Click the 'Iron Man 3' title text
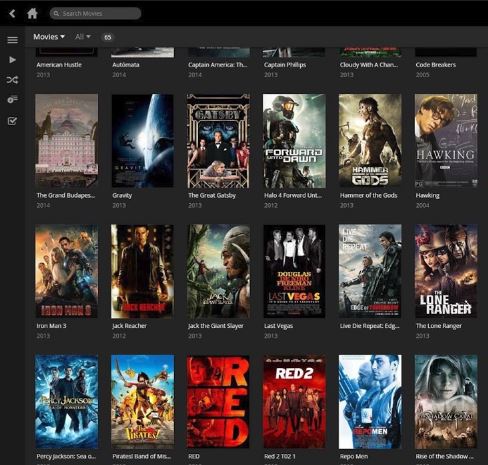The height and width of the screenshot is (465, 488). (51, 326)
